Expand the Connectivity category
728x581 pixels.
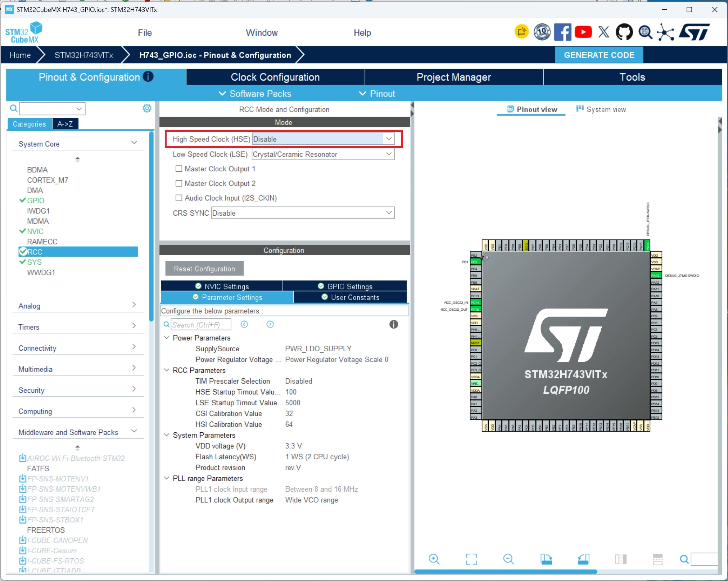tap(134, 347)
